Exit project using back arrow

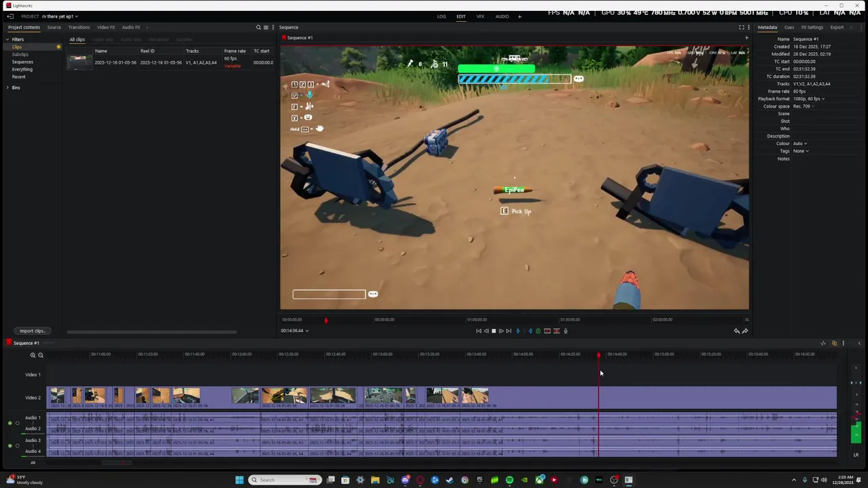10,16
